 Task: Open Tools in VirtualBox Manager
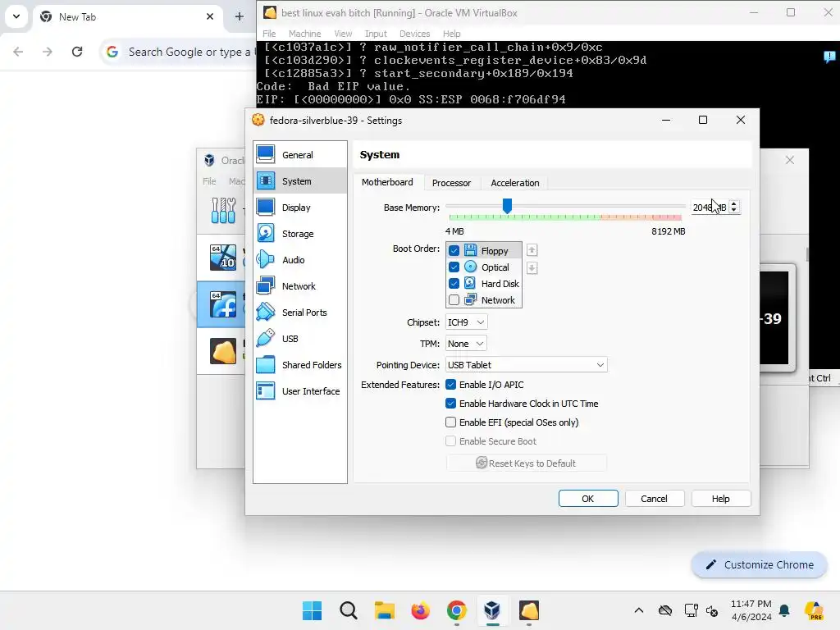221,210
